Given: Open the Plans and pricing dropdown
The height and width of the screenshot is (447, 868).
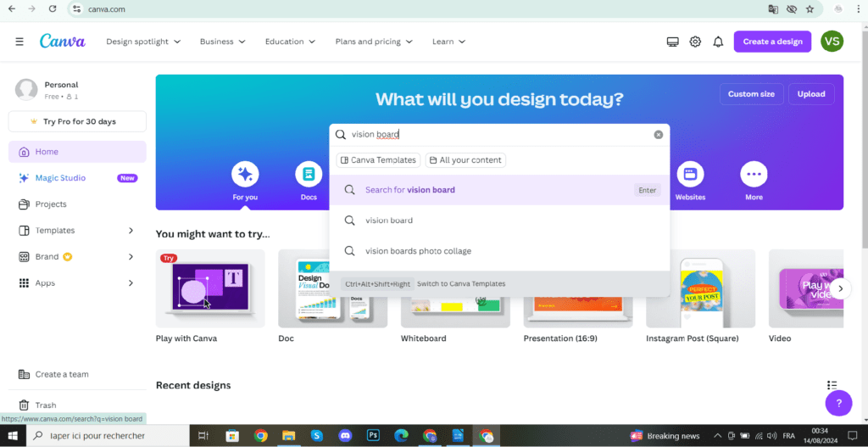Looking at the screenshot, I should click(x=374, y=42).
